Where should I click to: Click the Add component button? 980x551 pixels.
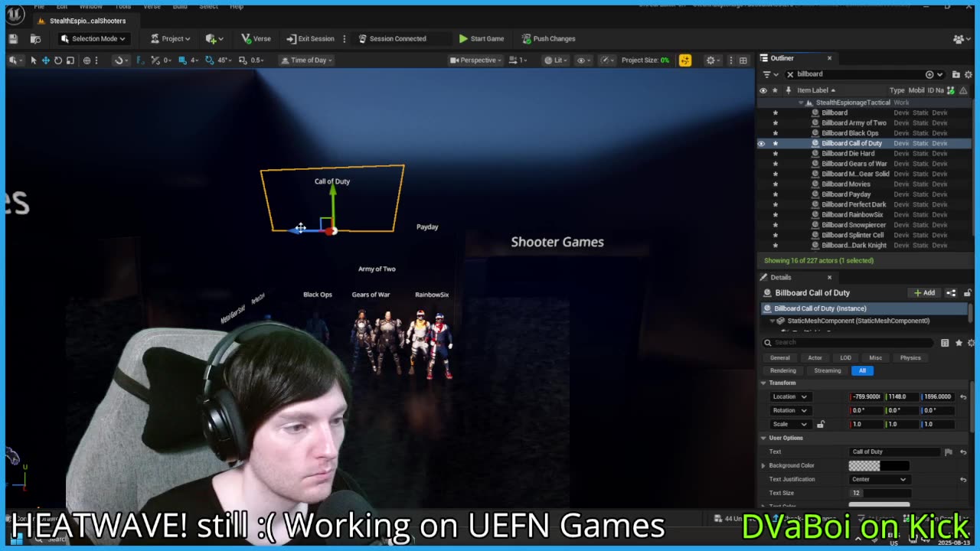(x=924, y=292)
